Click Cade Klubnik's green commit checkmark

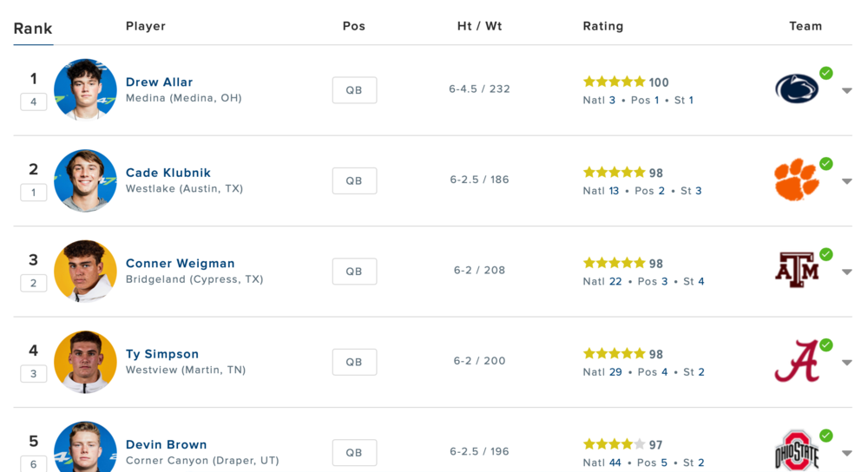826,163
